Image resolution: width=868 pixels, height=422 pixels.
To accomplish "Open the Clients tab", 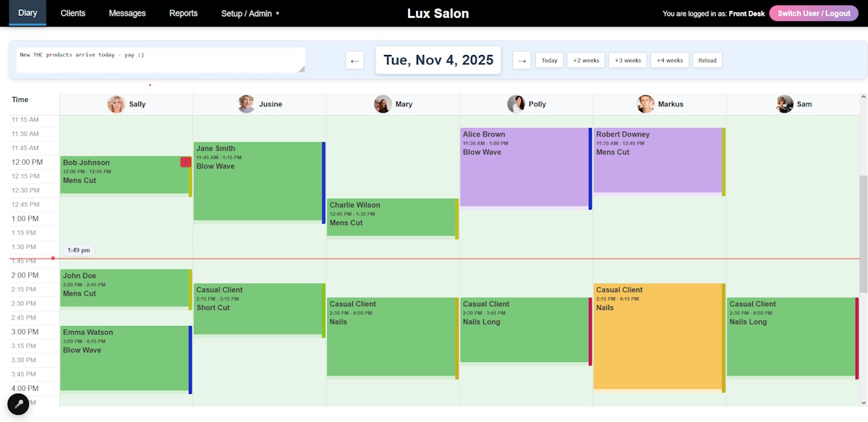I will (x=72, y=13).
